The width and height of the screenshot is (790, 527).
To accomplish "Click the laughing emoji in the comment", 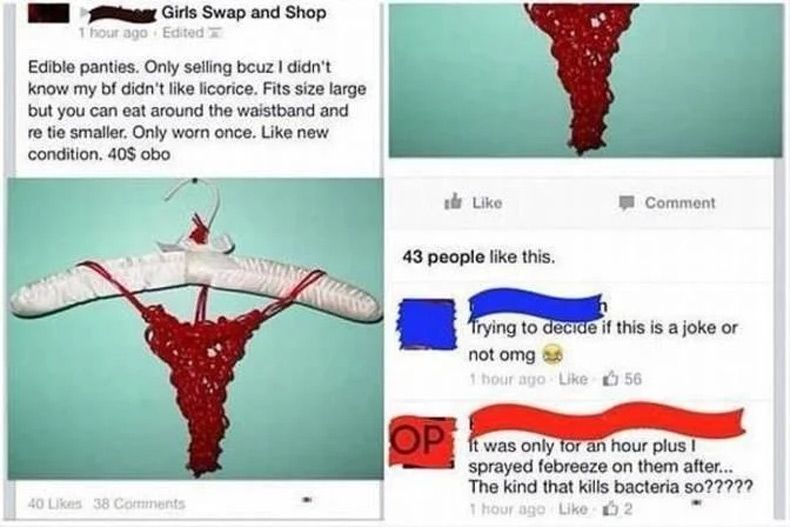I will coord(552,355).
